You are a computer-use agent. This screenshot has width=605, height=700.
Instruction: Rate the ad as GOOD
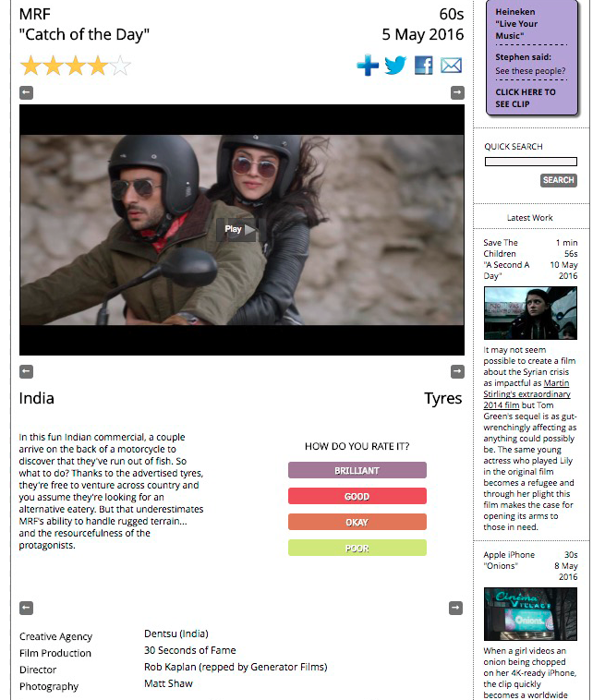pos(357,497)
